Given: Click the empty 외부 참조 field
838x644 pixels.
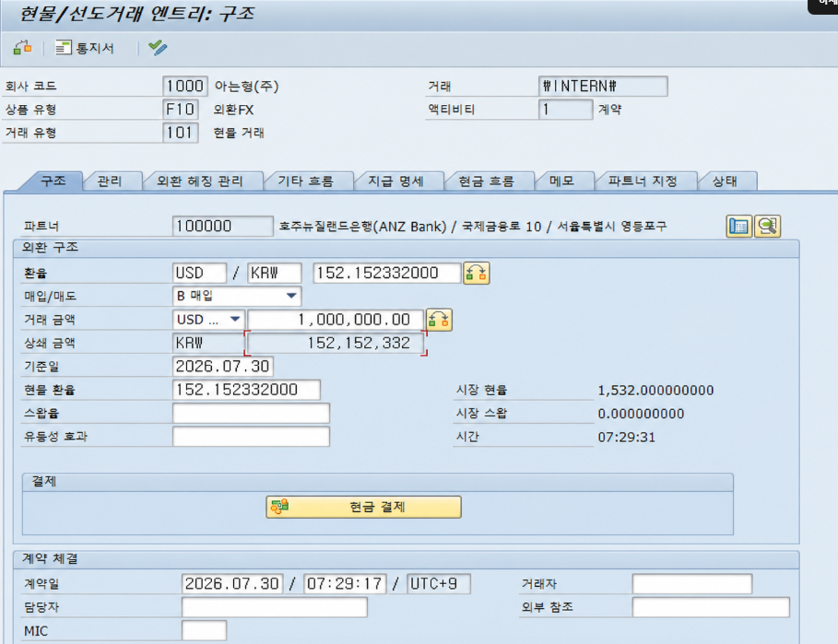Looking at the screenshot, I should [711, 607].
